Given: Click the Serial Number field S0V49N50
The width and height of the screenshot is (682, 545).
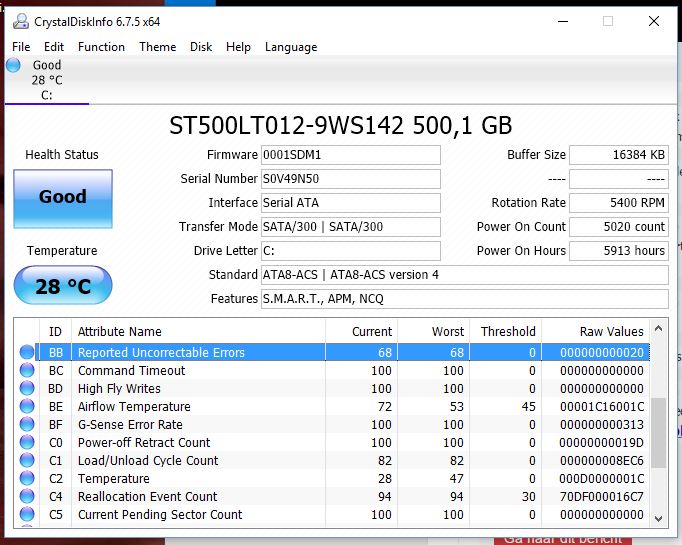Looking at the screenshot, I should coord(351,179).
